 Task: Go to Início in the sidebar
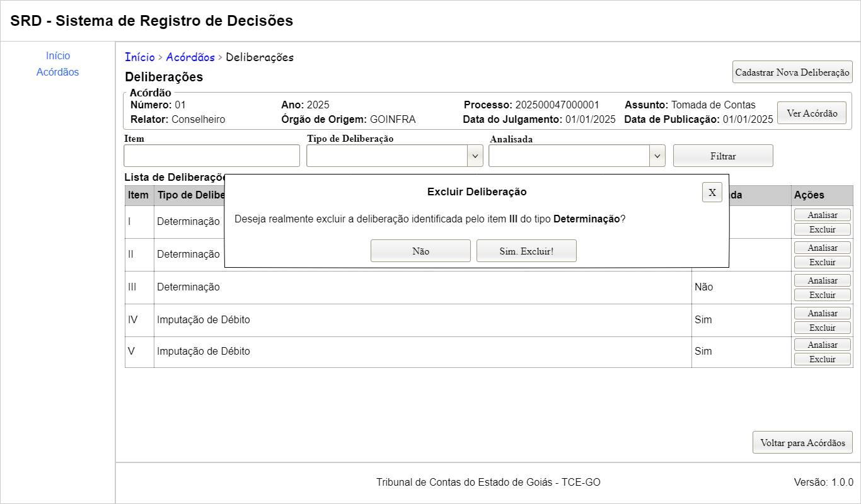(x=58, y=56)
